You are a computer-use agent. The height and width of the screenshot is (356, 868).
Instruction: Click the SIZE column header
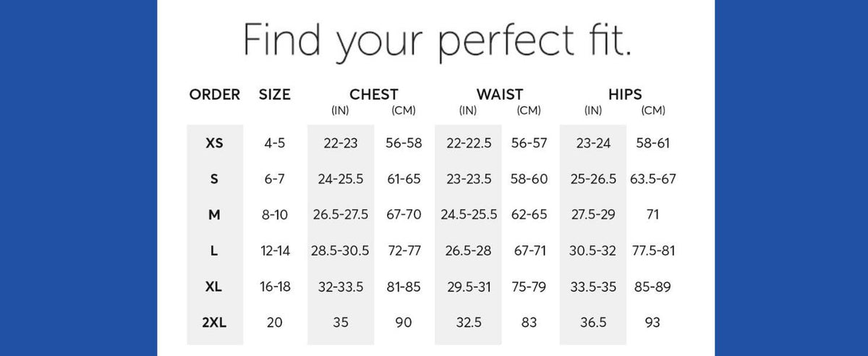pos(275,95)
